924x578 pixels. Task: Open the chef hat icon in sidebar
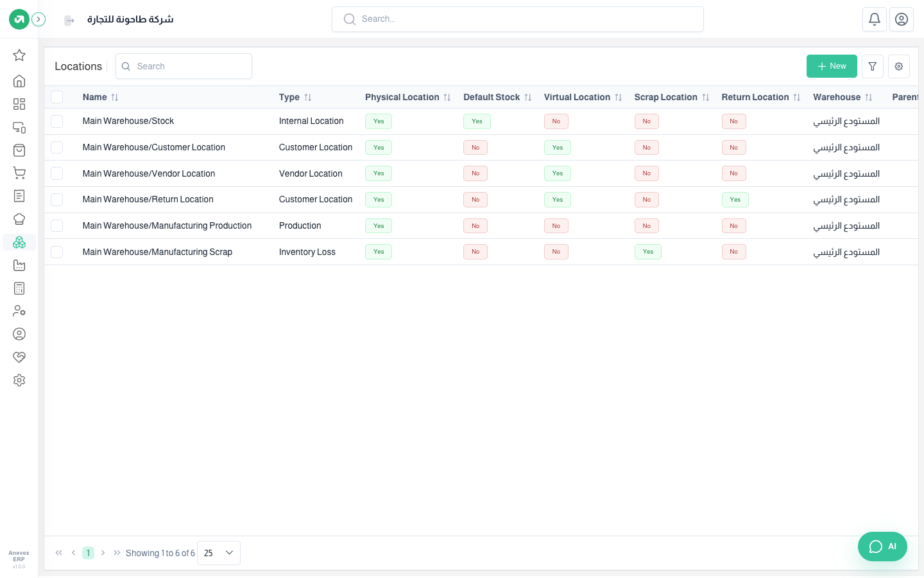(19, 219)
